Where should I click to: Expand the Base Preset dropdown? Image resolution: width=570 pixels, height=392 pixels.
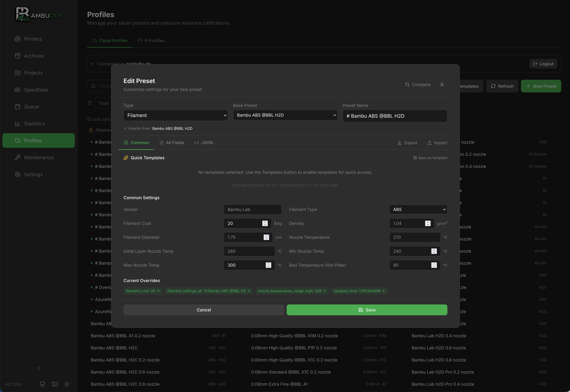point(285,115)
